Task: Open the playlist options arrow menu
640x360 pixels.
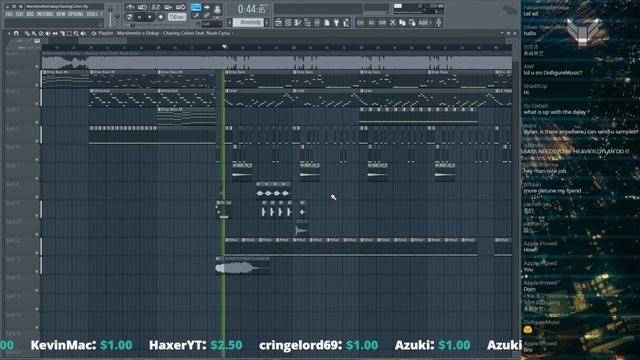Action: (x=9, y=33)
